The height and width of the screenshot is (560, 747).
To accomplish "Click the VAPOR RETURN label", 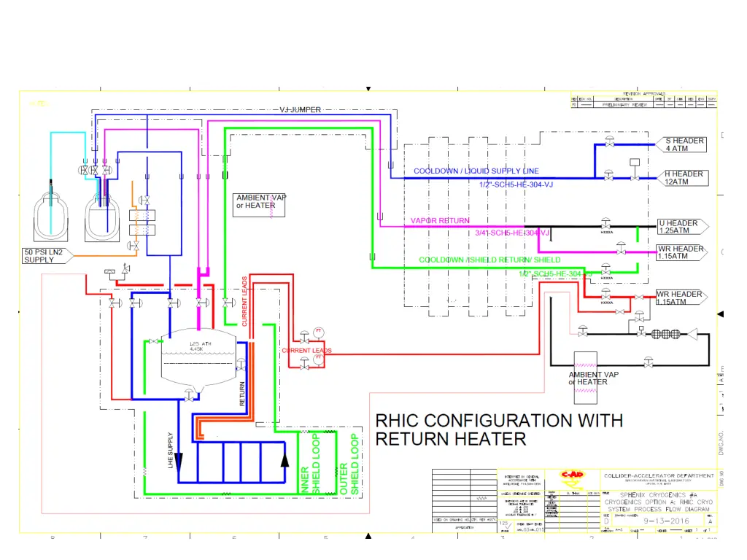I will (x=440, y=220).
